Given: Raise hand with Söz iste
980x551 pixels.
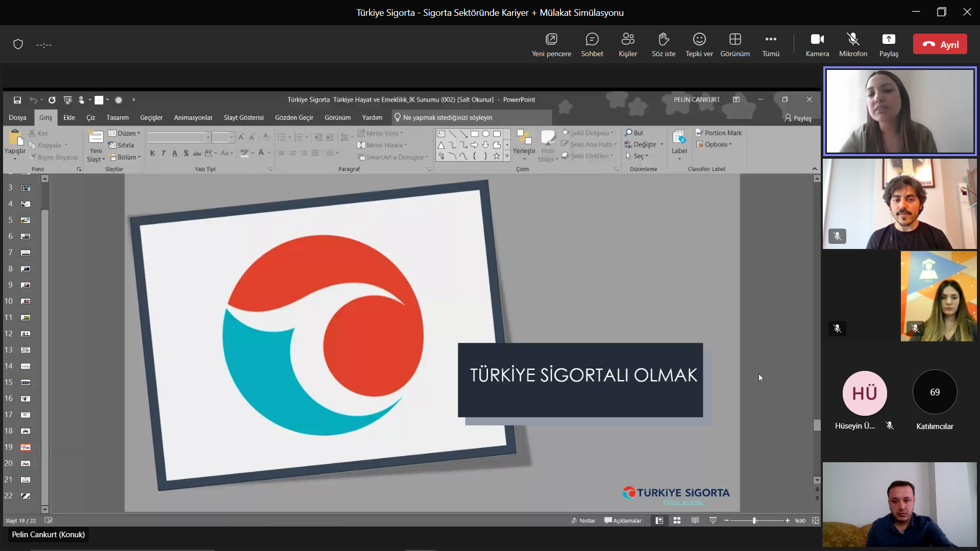Looking at the screenshot, I should [664, 45].
